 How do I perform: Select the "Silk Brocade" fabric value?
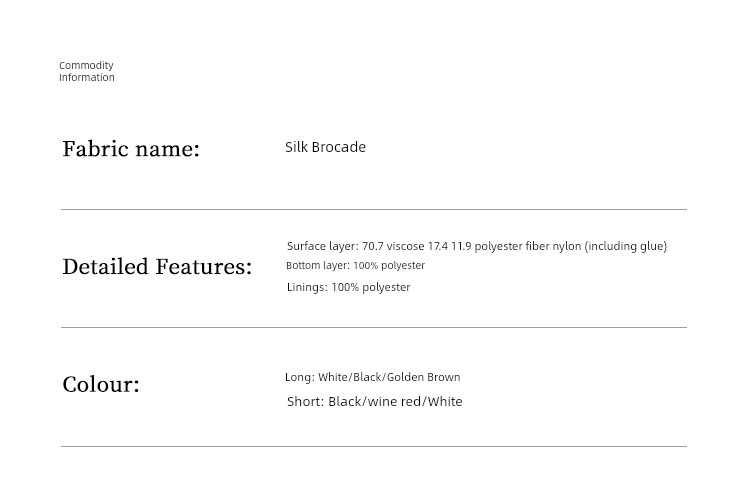[x=325, y=147]
